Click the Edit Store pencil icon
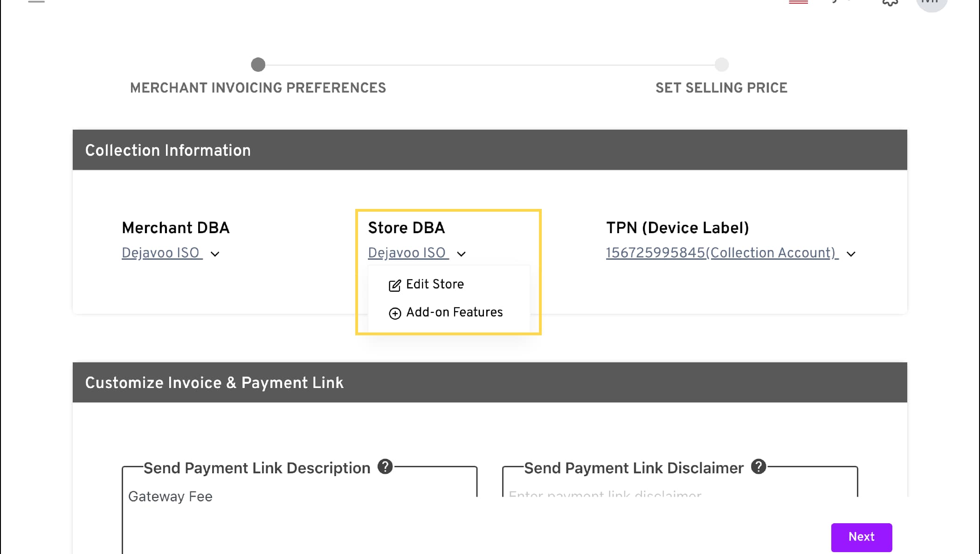The width and height of the screenshot is (980, 554). pyautogui.click(x=394, y=285)
